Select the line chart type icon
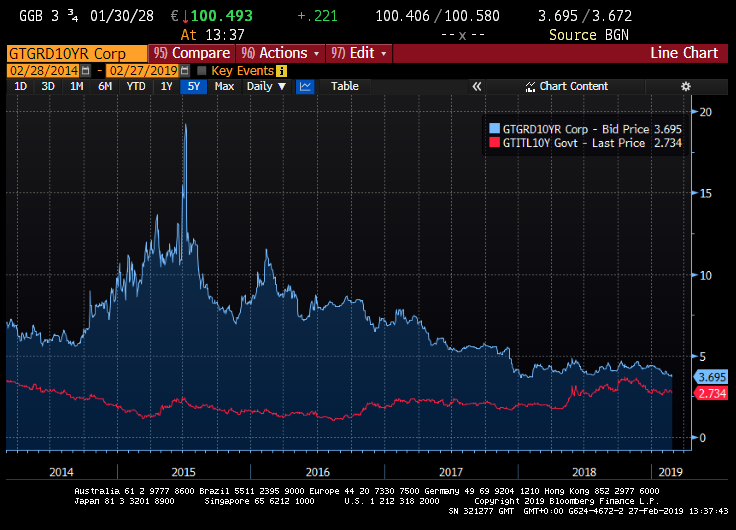The width and height of the screenshot is (736, 530). [x=305, y=86]
